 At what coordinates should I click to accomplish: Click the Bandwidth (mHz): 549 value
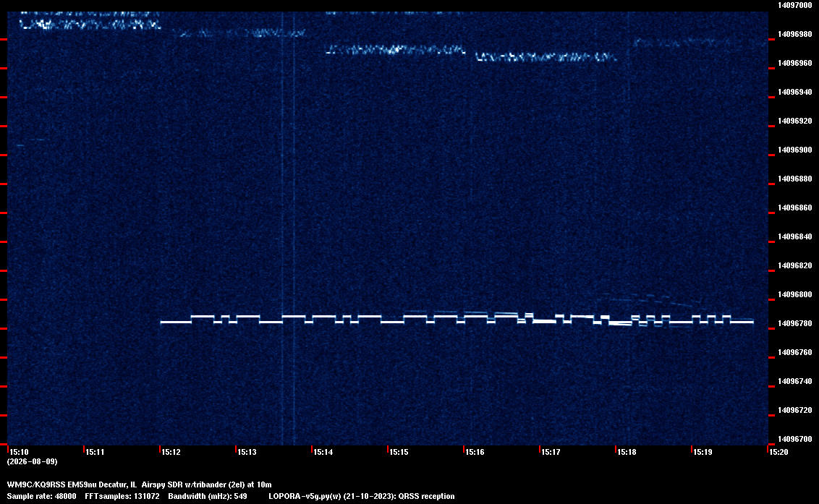pos(208,496)
